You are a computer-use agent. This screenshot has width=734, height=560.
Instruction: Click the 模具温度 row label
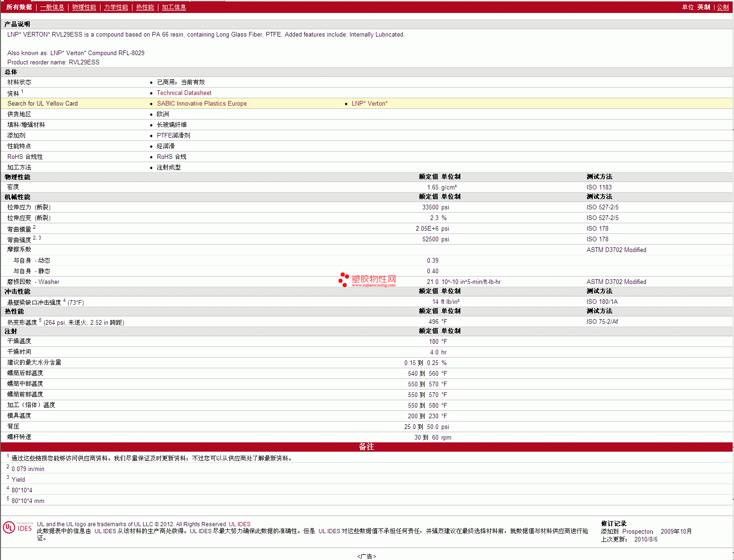pos(19,416)
